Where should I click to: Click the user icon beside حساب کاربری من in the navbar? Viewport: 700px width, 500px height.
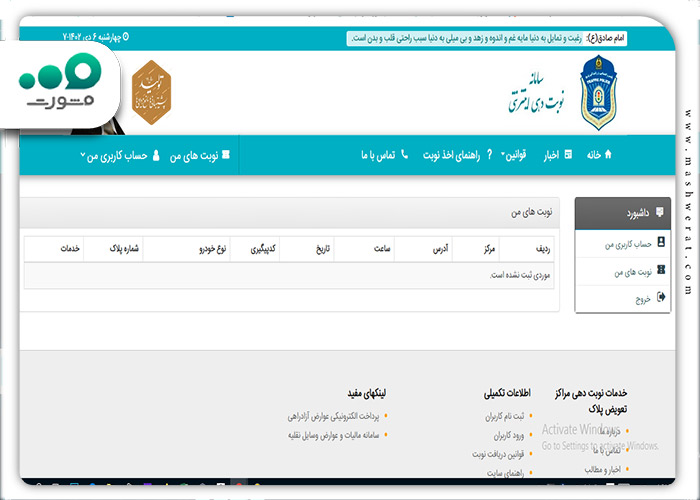(x=156, y=155)
